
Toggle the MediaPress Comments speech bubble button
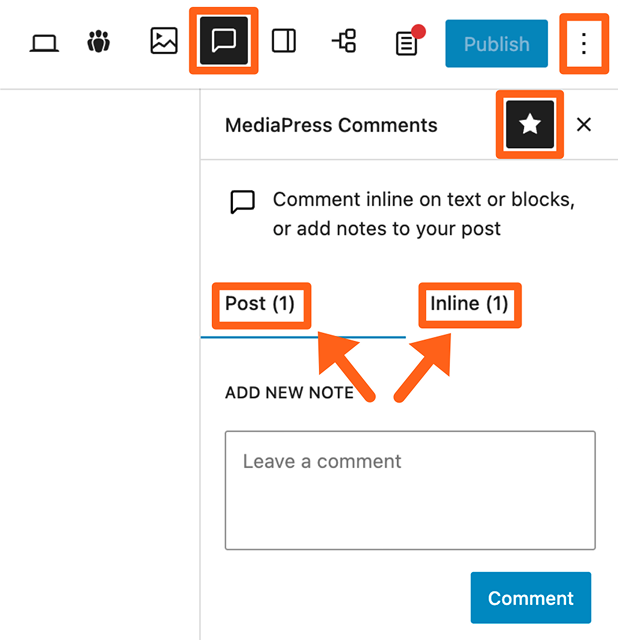click(224, 41)
